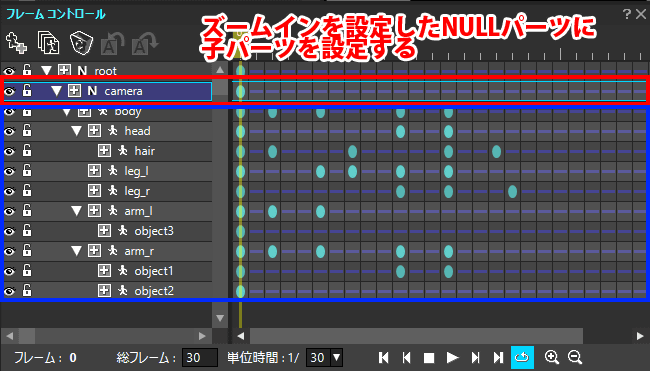
Task: Hide the leg_r part with eye icon
Action: coord(9,191)
